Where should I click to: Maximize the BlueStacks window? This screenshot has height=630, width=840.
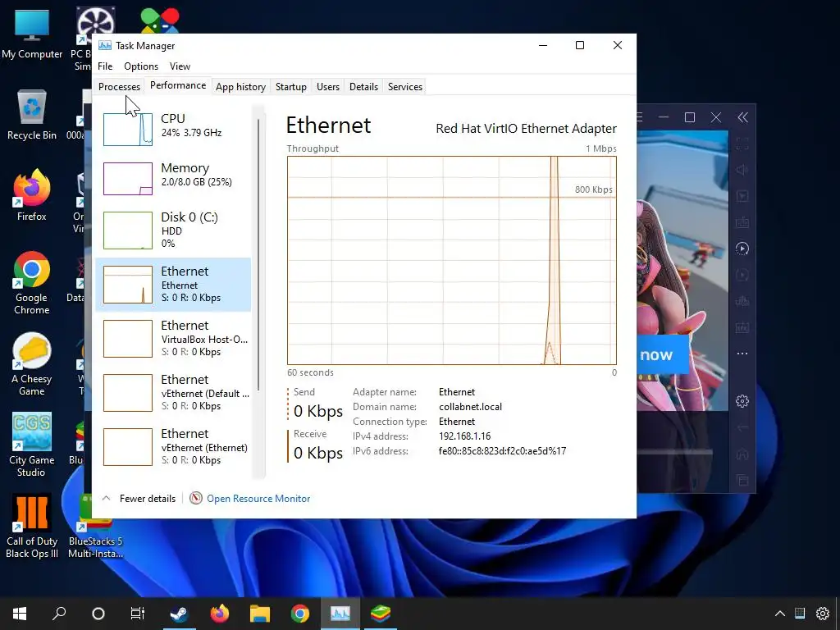point(689,117)
